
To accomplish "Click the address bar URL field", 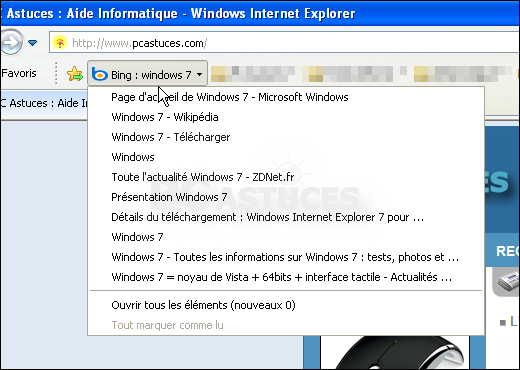I will (284, 43).
